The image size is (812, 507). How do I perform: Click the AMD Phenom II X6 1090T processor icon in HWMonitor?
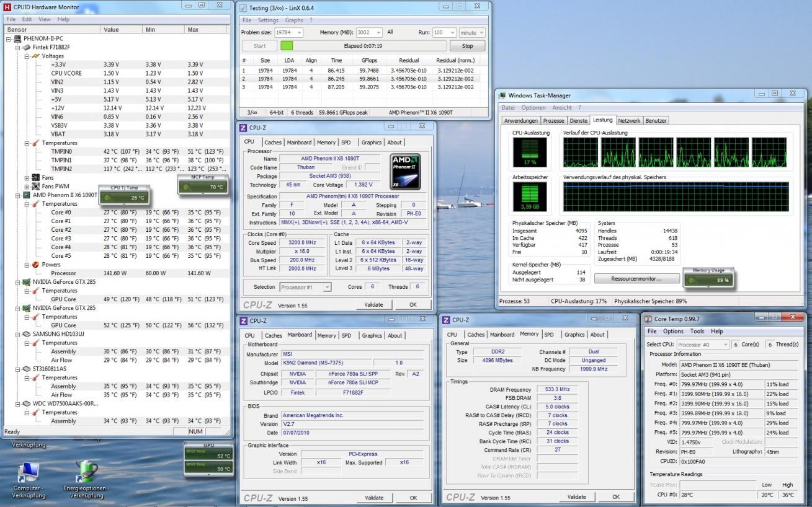(27, 195)
